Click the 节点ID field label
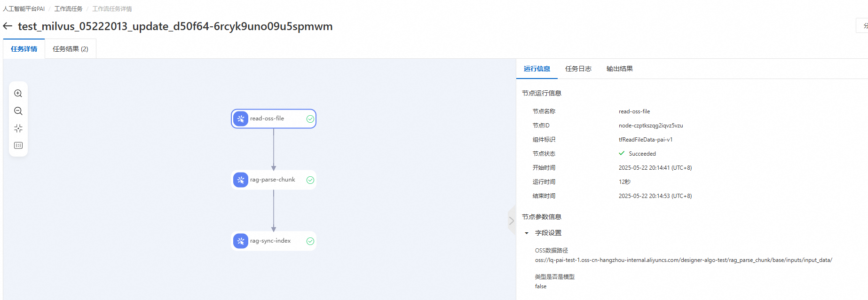 (541, 126)
